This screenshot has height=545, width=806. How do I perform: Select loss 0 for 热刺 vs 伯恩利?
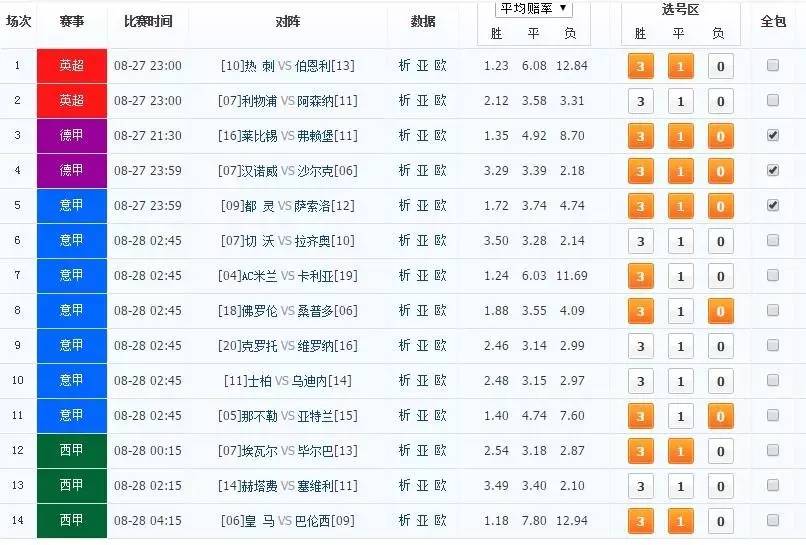[721, 66]
